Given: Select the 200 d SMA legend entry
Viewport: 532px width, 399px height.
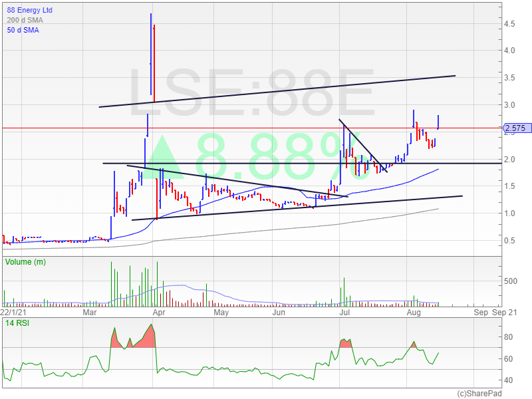Looking at the screenshot, I should pos(25,20).
